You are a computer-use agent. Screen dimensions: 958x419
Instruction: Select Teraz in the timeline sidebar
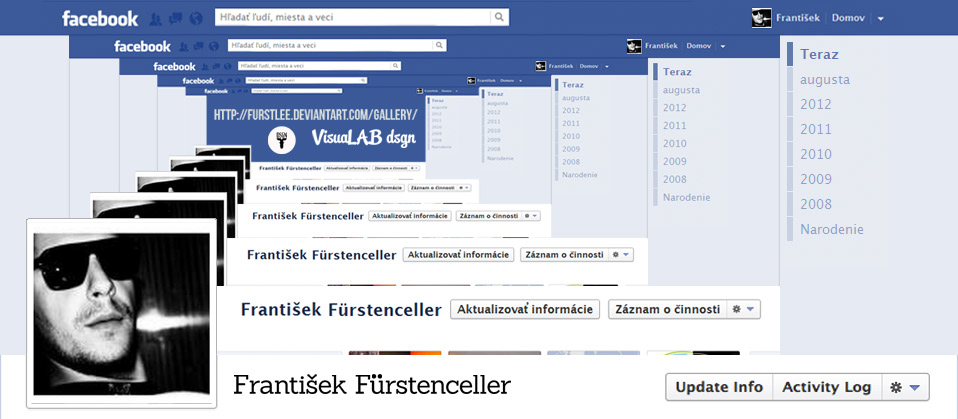[819, 54]
